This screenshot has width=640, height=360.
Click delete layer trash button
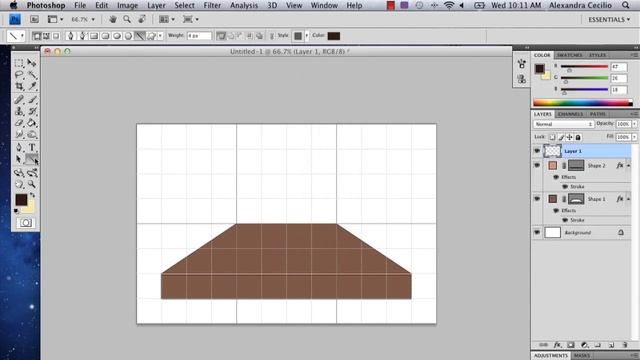(624, 345)
